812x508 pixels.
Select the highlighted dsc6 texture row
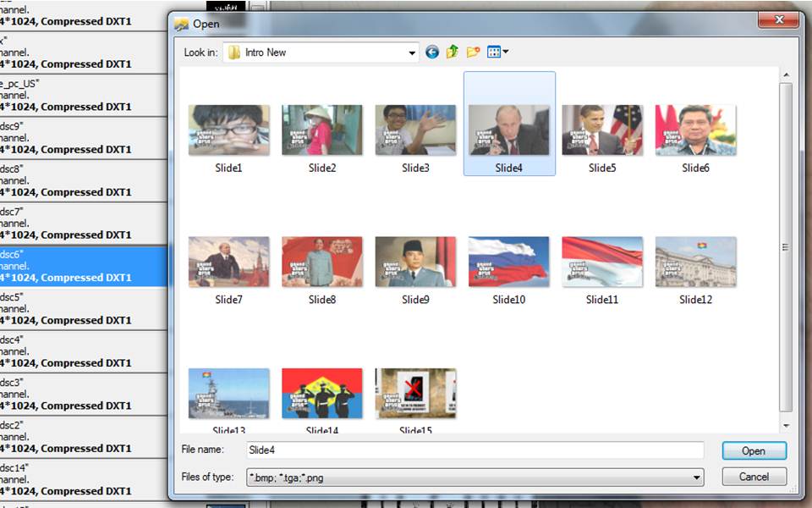click(x=83, y=266)
